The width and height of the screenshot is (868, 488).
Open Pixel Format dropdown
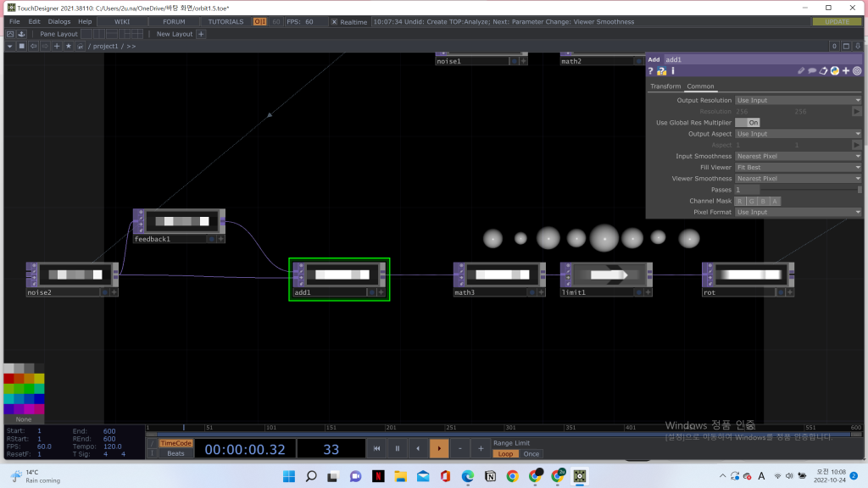(x=798, y=212)
